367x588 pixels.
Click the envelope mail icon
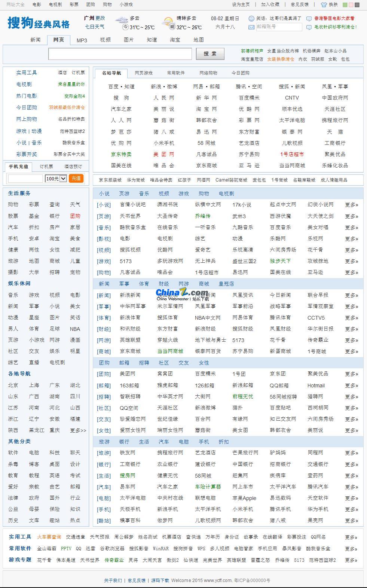click(251, 27)
